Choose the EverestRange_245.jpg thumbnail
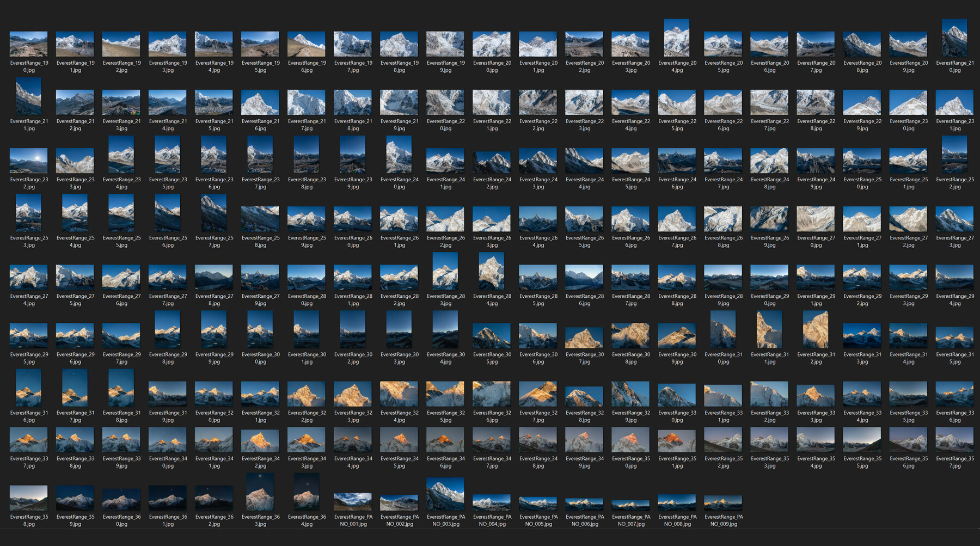Screen dimensions: 980x546 tap(630, 161)
